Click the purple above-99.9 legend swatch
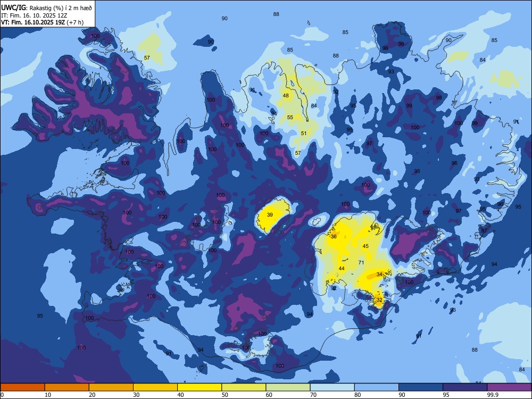532x399 pixels. (509, 387)
